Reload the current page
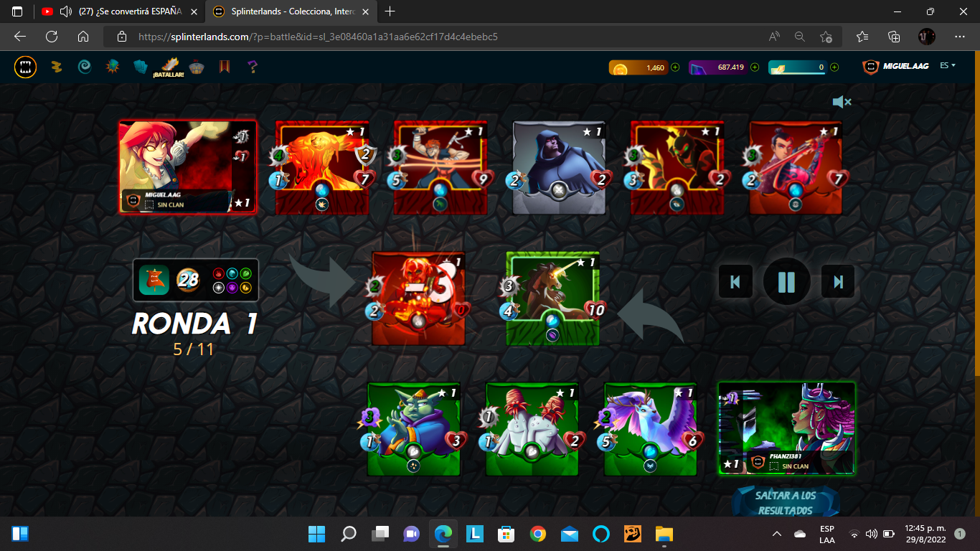 pyautogui.click(x=52, y=37)
